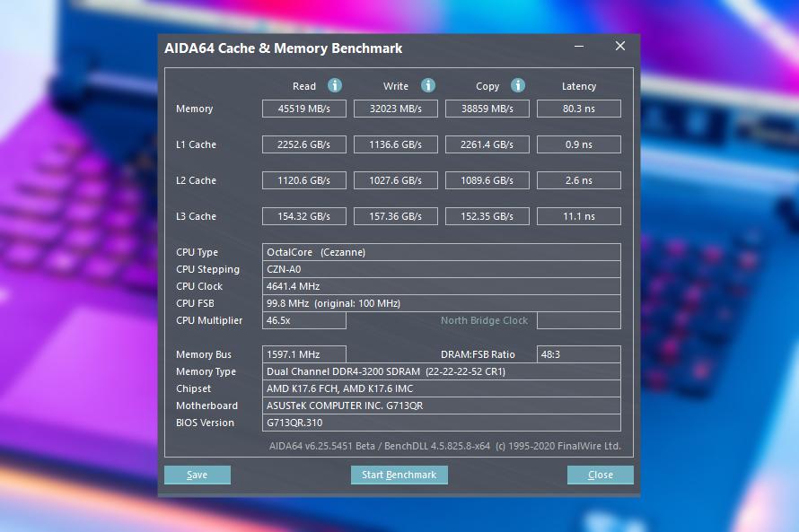Viewport: 799px width, 532px height.
Task: Click the L2 Cache latency field showing 2.6 ns
Action: pyautogui.click(x=578, y=179)
